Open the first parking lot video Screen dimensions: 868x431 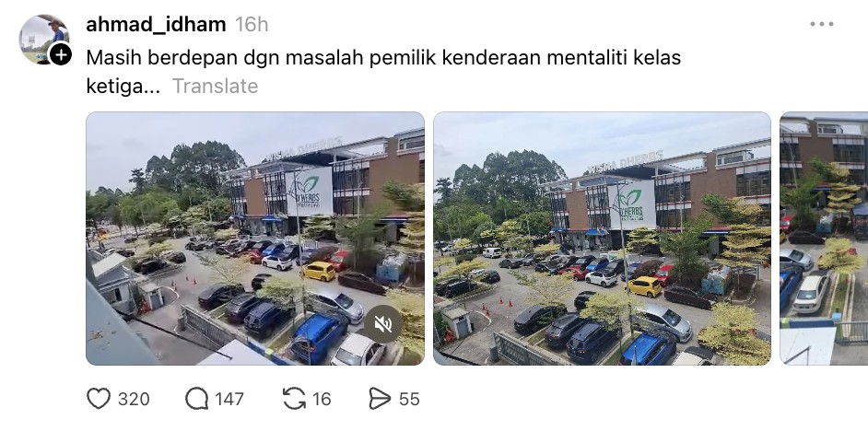point(255,239)
